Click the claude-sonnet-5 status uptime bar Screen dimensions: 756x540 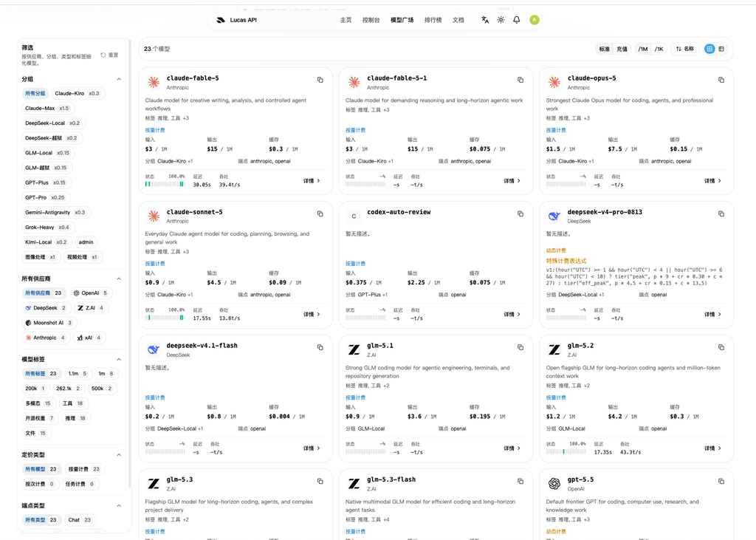[165, 318]
